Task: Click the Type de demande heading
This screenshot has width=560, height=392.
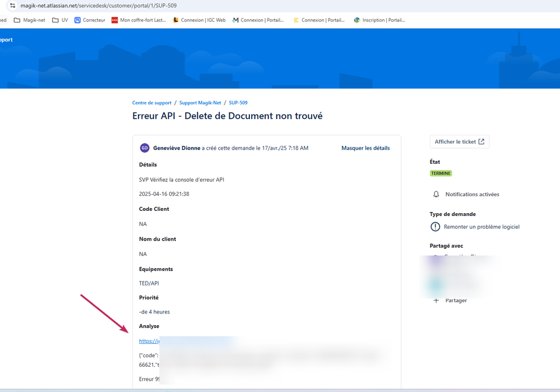Action: coord(452,214)
